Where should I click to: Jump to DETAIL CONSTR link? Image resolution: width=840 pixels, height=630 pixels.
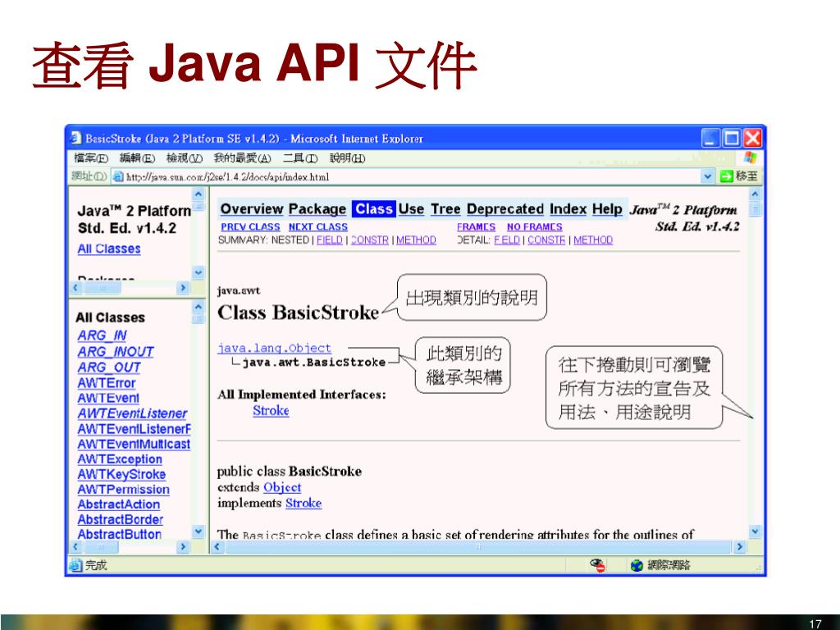coord(546,240)
